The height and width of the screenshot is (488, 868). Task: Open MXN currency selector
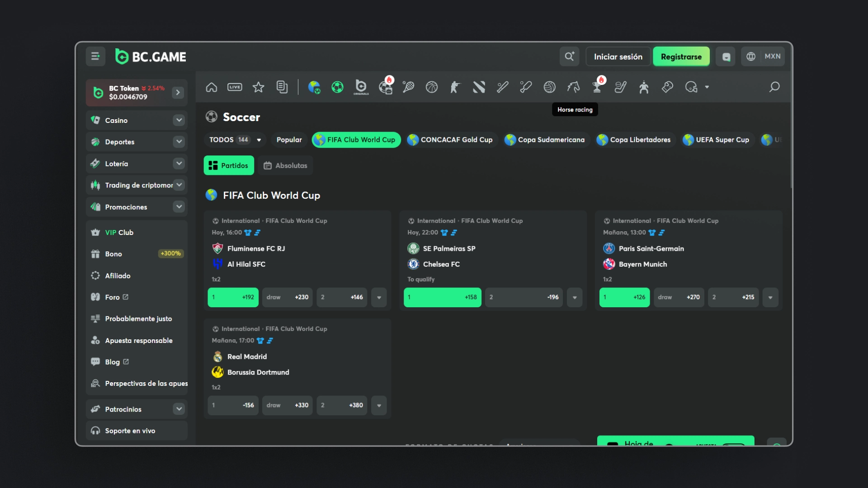[x=773, y=56]
